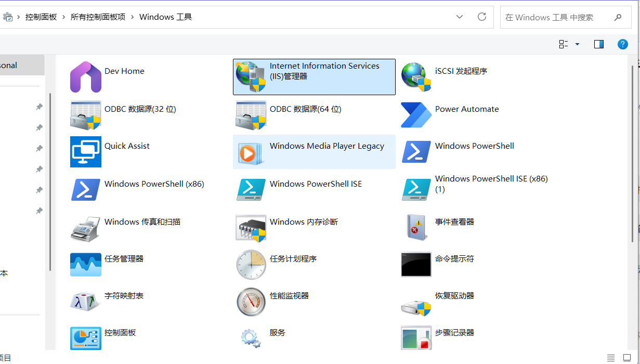
Task: Refresh the Windows 工具 folder
Action: 482,17
